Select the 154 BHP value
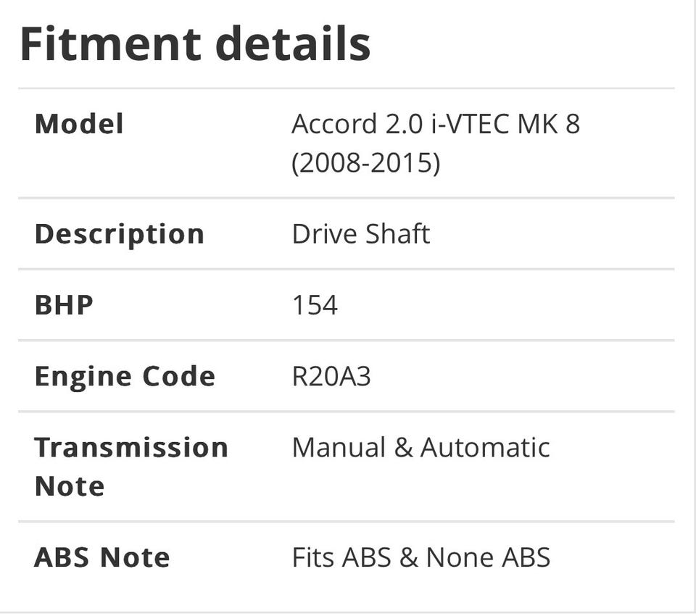This screenshot has width=696, height=616. coord(315,305)
